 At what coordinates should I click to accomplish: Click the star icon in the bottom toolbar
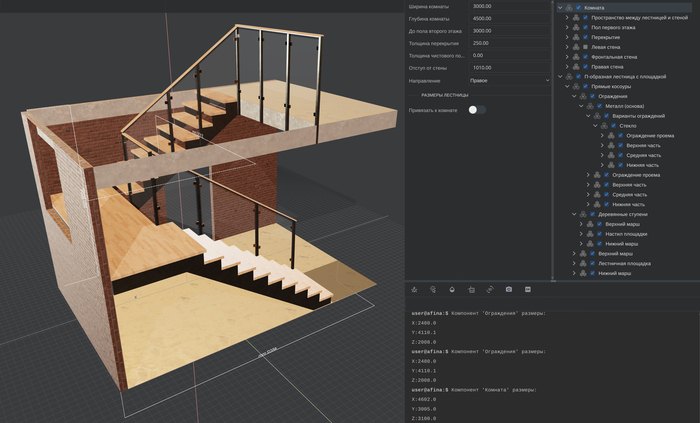414,289
